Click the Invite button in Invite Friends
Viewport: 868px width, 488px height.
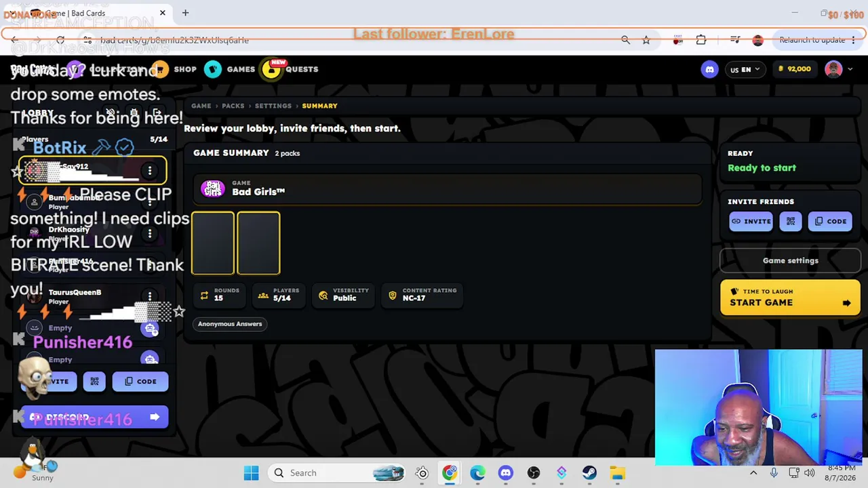tap(751, 221)
